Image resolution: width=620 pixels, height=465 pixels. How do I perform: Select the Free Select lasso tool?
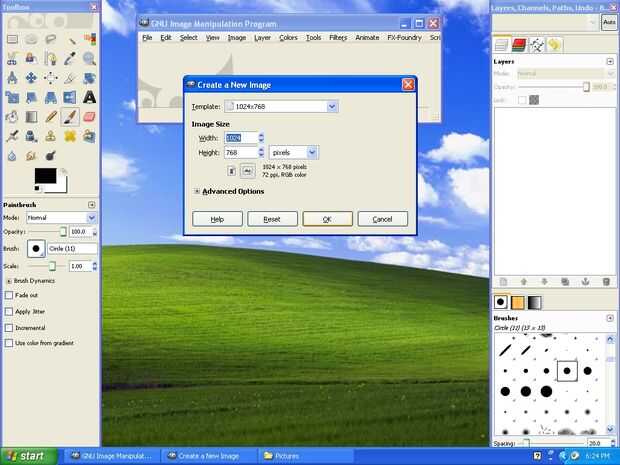coord(51,39)
